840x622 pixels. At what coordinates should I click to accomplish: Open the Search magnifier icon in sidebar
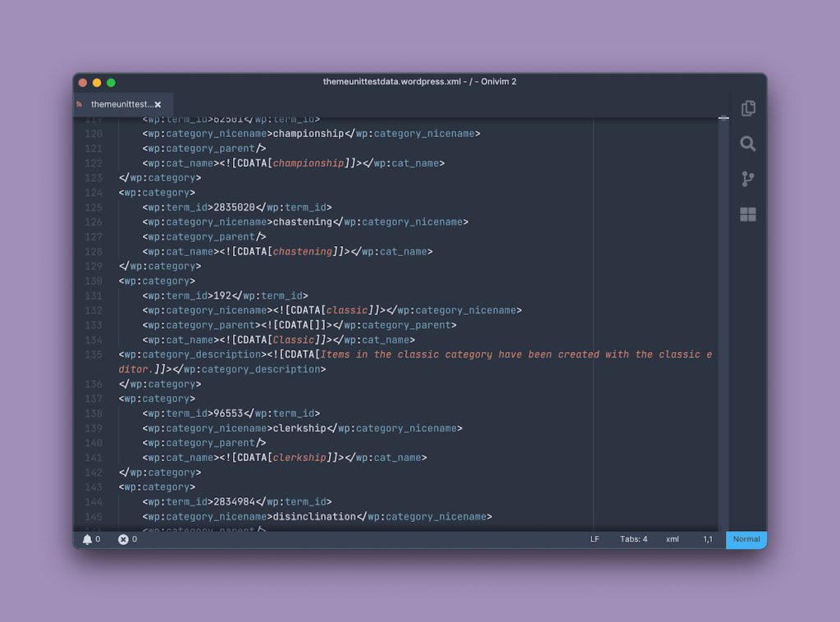[x=747, y=144]
